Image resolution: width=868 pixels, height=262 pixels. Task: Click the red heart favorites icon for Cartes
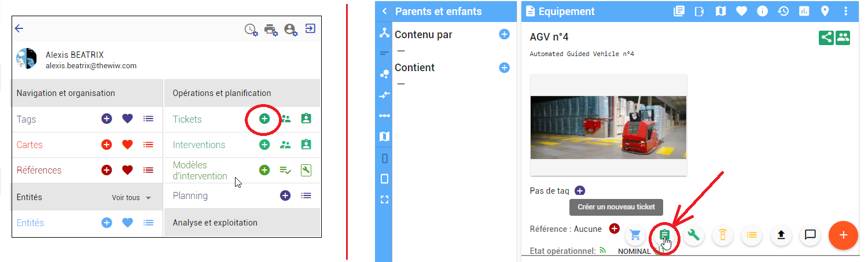(127, 145)
